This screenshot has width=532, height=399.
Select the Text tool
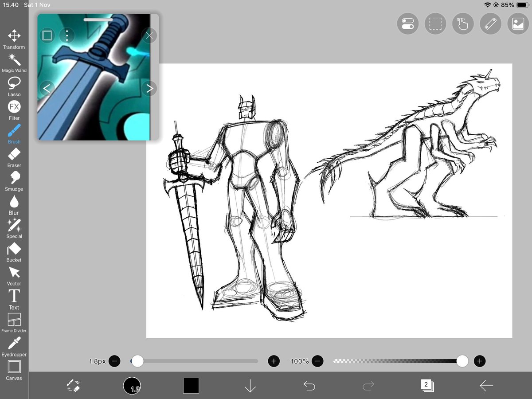click(x=14, y=299)
